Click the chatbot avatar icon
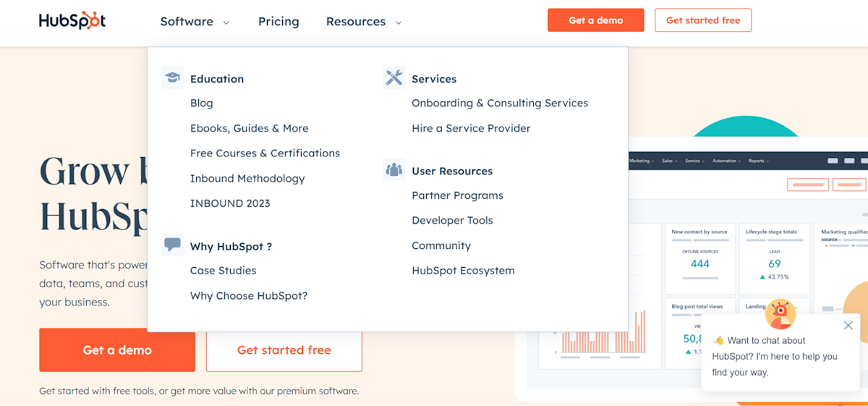The width and height of the screenshot is (868, 406). [x=780, y=313]
